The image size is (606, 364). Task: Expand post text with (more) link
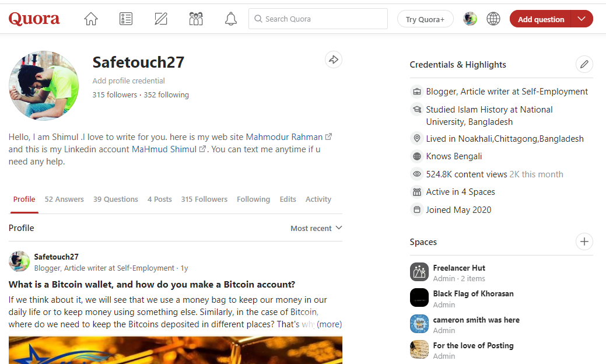330,324
